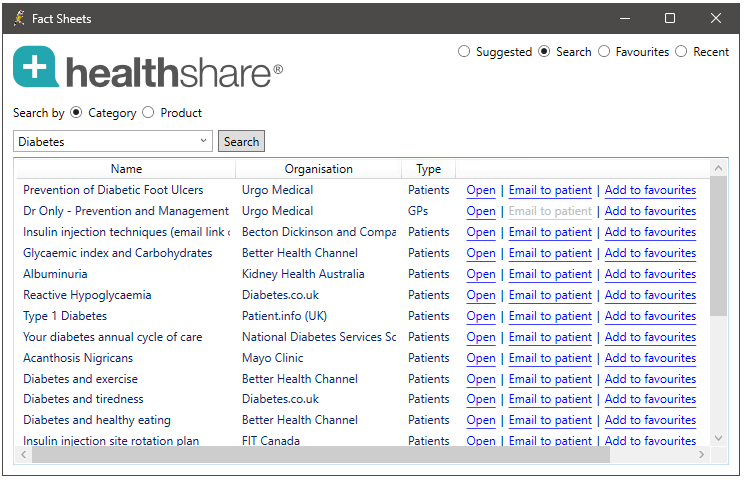
Task: Add Your diabetes annual cycle of care to favourites
Action: point(650,337)
